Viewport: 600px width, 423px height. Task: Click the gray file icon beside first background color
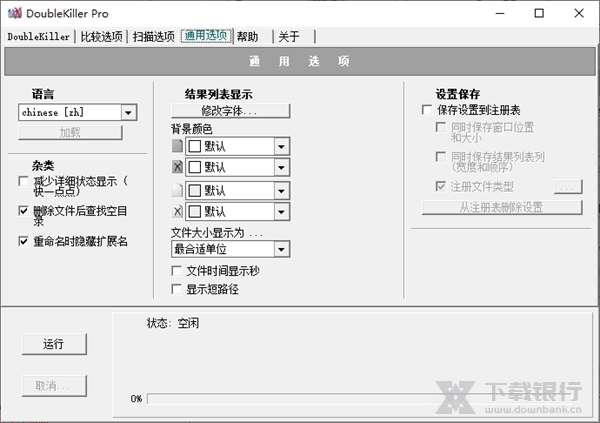click(x=178, y=145)
